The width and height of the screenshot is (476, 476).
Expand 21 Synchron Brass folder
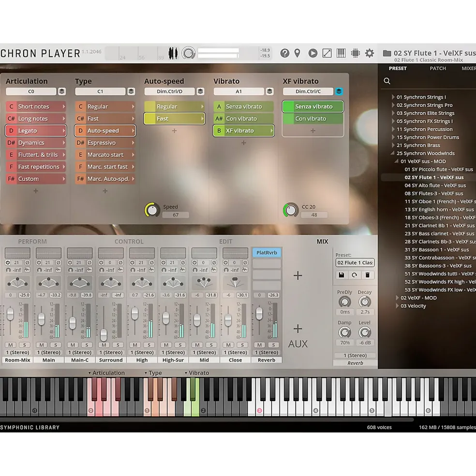tap(393, 145)
